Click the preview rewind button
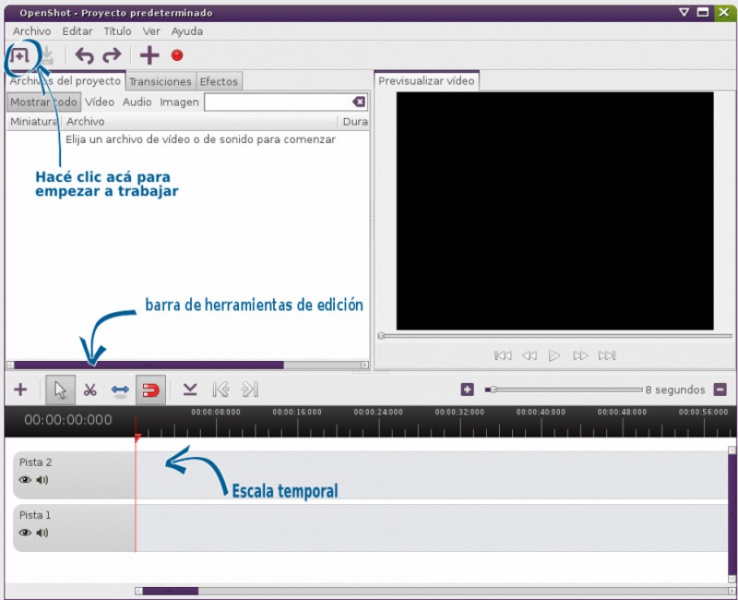 529,356
